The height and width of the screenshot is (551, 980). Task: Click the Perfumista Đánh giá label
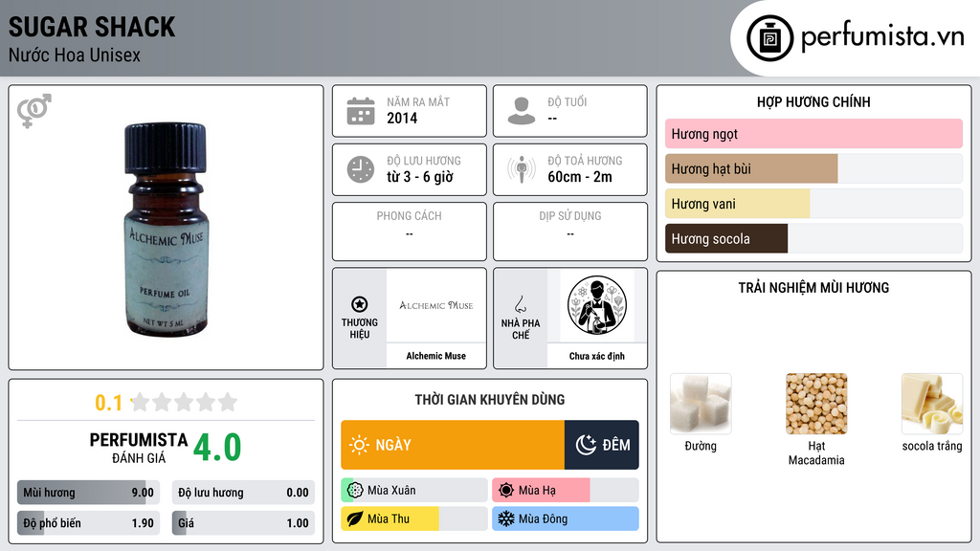pyautogui.click(x=139, y=448)
